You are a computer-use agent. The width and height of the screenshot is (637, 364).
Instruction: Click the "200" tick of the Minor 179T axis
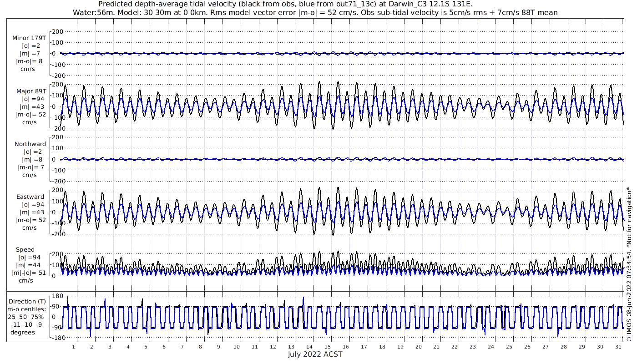[57, 32]
